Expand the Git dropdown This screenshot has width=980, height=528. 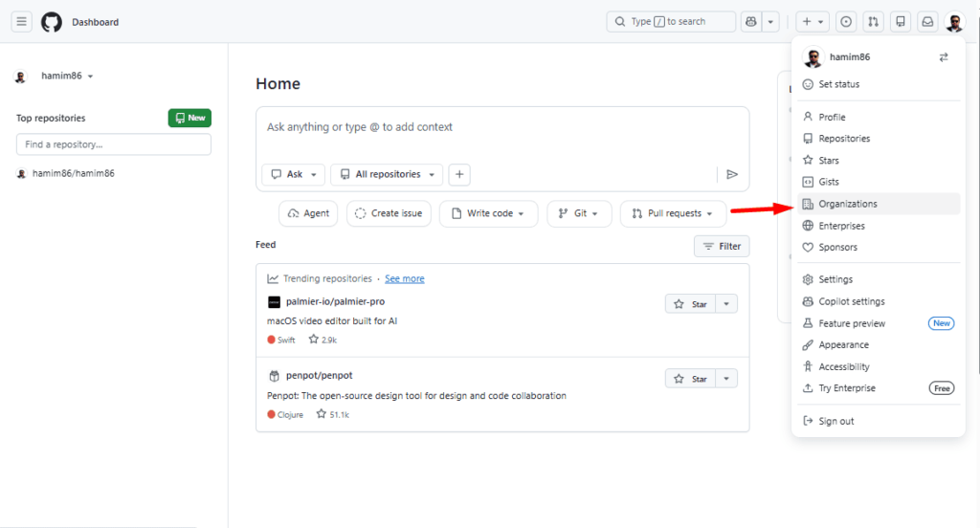pyautogui.click(x=579, y=213)
